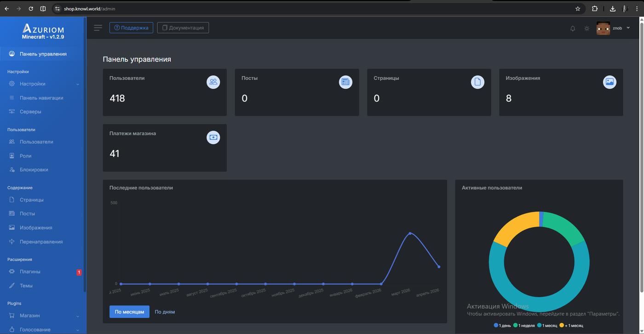Expand the Настройки sidebar submenu

[43, 84]
